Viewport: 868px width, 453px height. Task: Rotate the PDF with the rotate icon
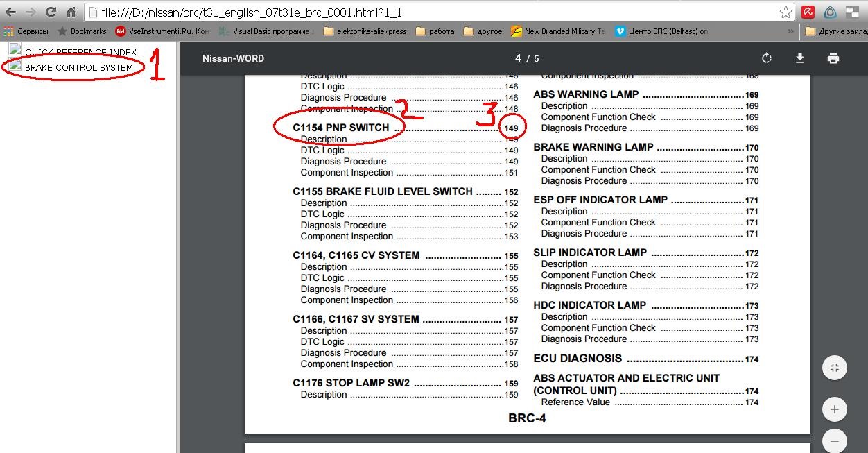click(766, 58)
